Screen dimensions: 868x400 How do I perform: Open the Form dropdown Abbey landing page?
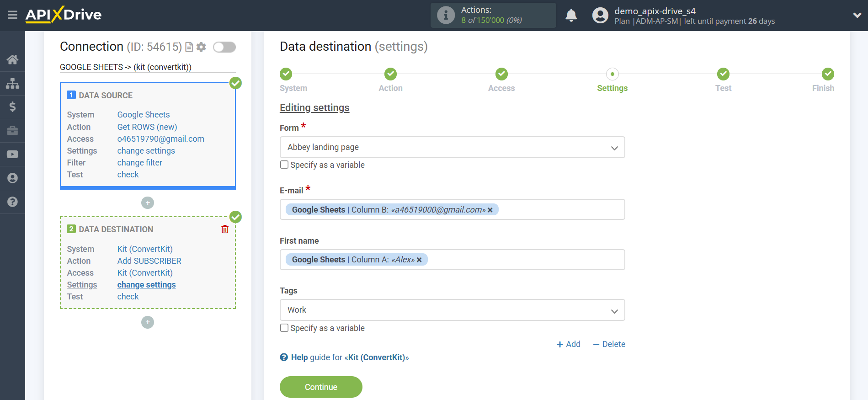pyautogui.click(x=452, y=147)
